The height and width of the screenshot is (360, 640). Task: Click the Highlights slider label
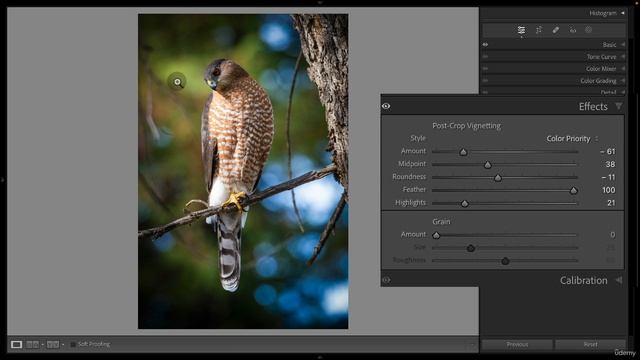410,202
